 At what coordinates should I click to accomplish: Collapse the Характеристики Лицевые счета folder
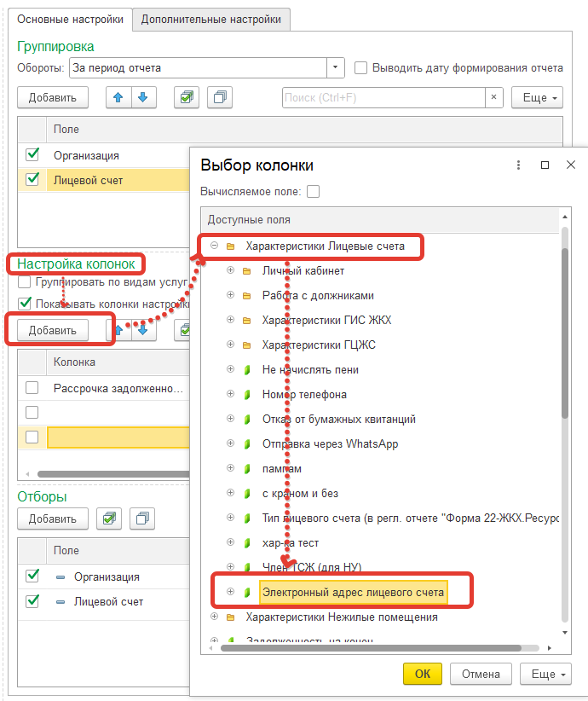(214, 246)
